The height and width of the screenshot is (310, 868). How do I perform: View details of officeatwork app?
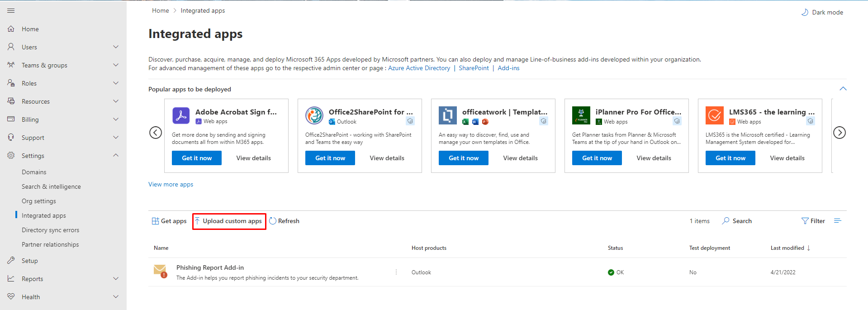point(520,158)
